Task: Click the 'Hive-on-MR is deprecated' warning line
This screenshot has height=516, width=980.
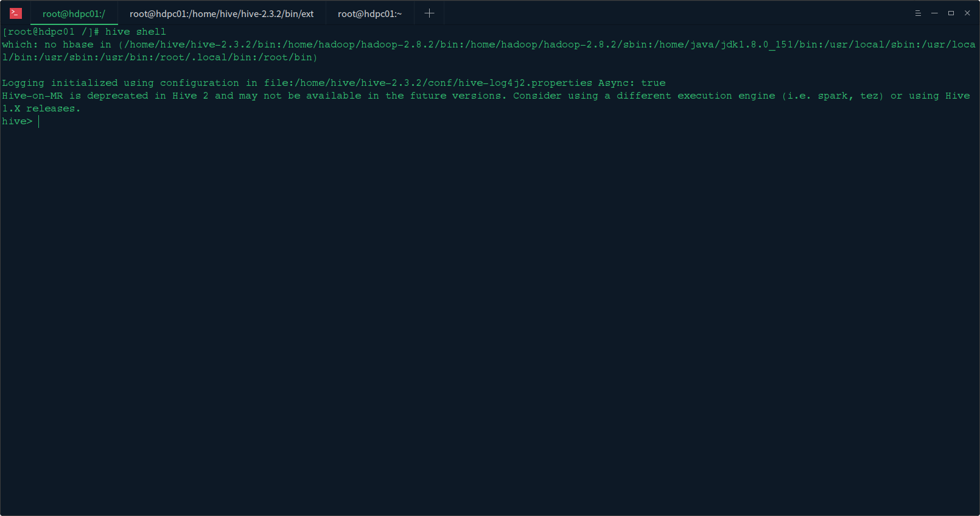Action: pos(486,96)
